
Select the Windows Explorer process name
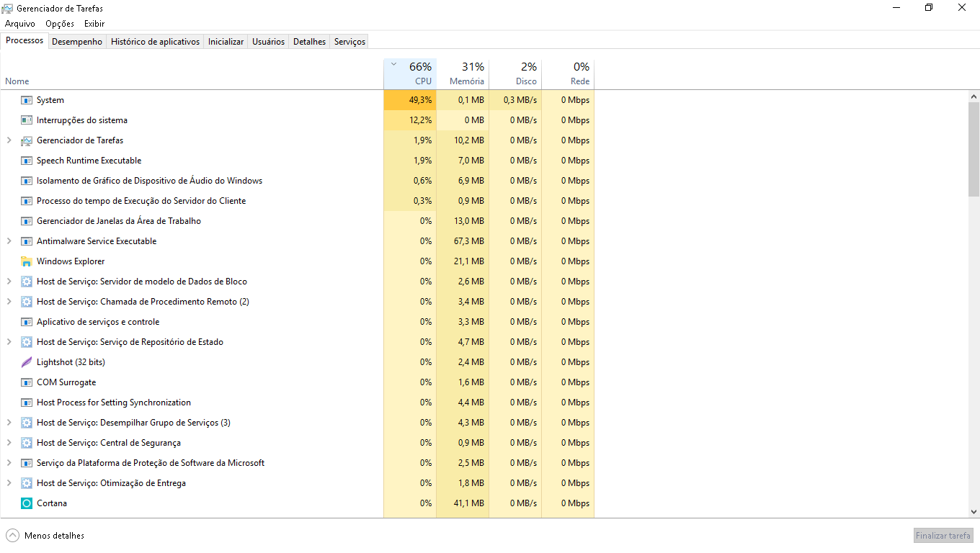(x=71, y=261)
